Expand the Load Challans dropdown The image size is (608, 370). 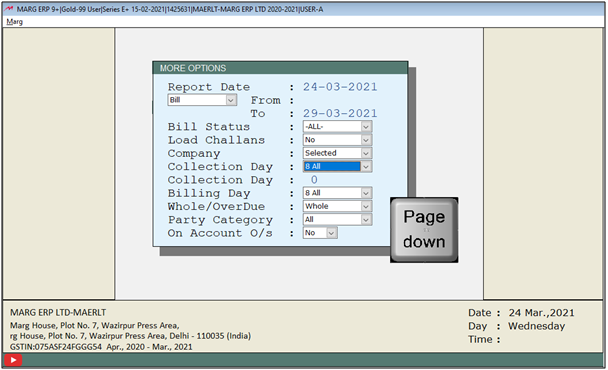pyautogui.click(x=337, y=140)
